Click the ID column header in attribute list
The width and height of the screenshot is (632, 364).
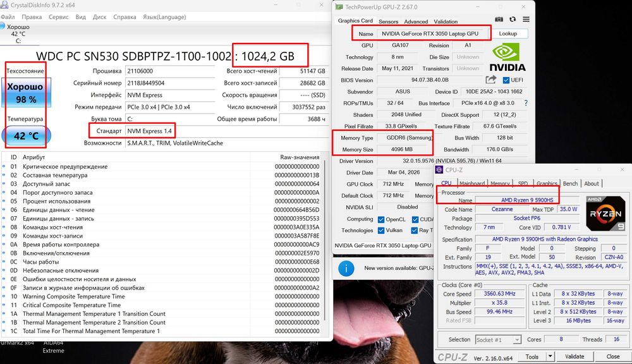[x=14, y=157]
